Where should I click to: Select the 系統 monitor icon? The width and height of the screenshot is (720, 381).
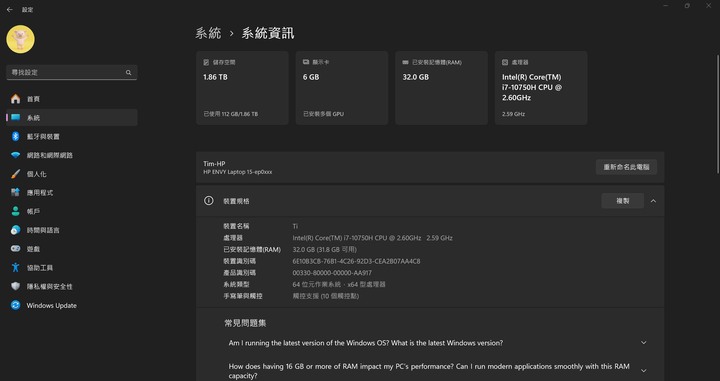(x=16, y=118)
